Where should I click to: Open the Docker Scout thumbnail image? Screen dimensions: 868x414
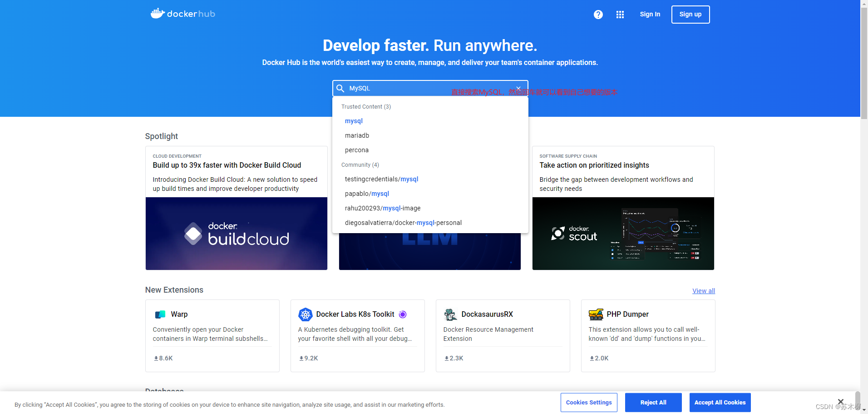[623, 234]
